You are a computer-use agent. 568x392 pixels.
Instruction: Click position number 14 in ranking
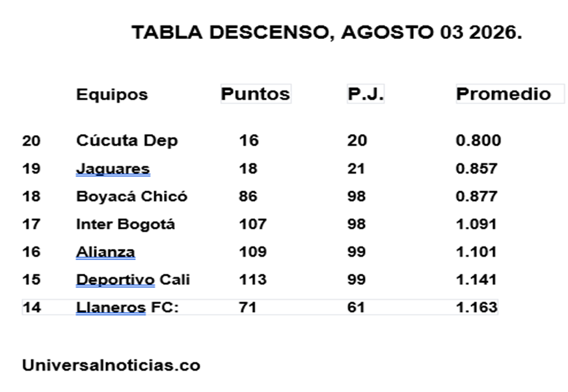click(x=31, y=307)
